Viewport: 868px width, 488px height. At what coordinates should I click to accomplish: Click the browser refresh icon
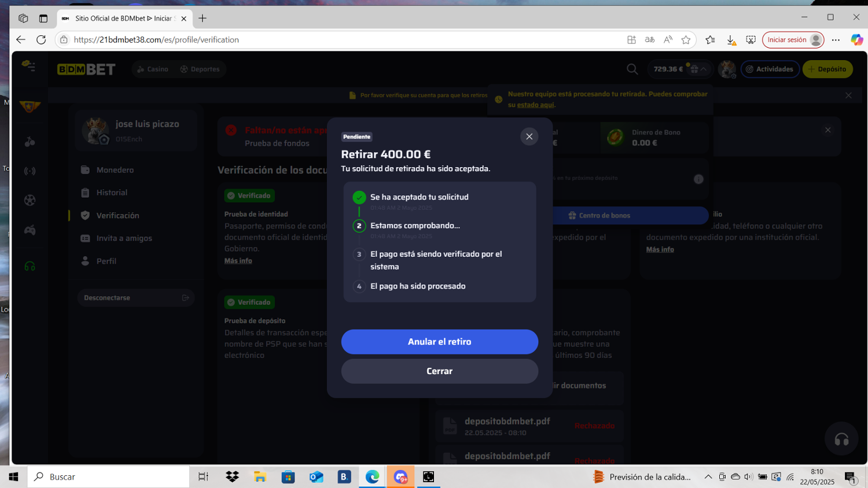(x=41, y=40)
